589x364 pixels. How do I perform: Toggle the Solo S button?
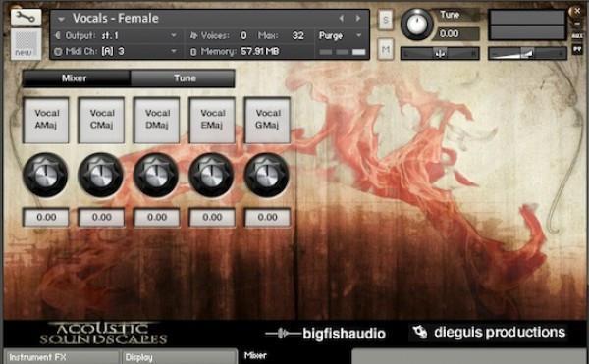[386, 20]
